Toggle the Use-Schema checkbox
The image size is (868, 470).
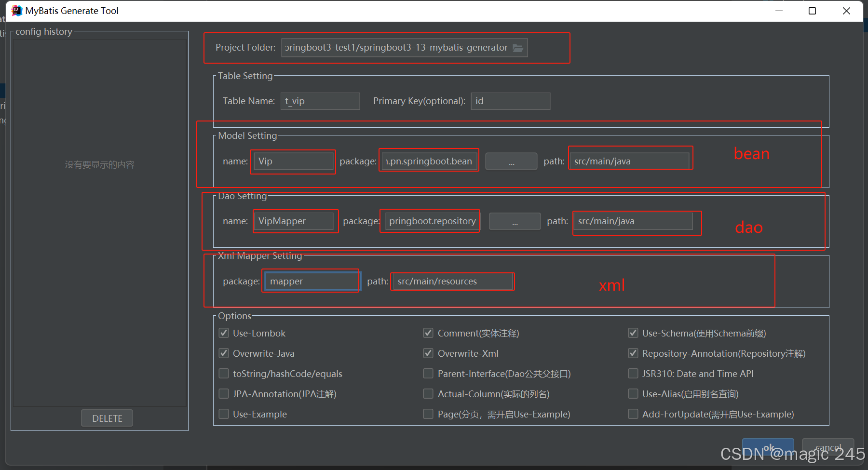point(633,333)
